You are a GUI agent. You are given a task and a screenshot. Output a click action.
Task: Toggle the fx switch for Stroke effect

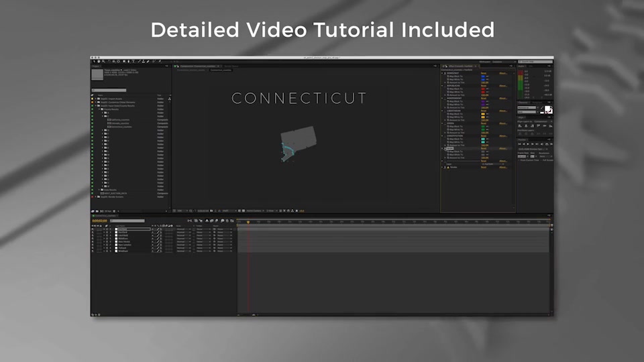coord(445,168)
